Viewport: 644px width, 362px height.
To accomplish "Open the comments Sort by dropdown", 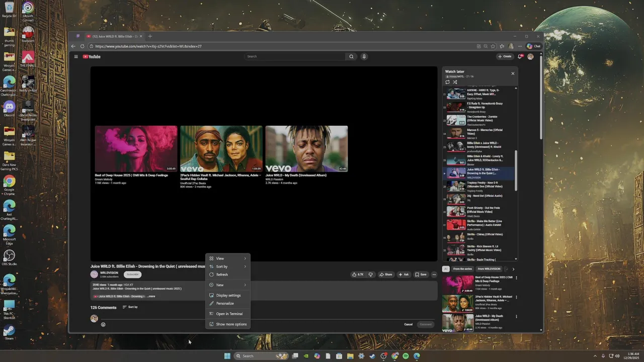I will (130, 307).
